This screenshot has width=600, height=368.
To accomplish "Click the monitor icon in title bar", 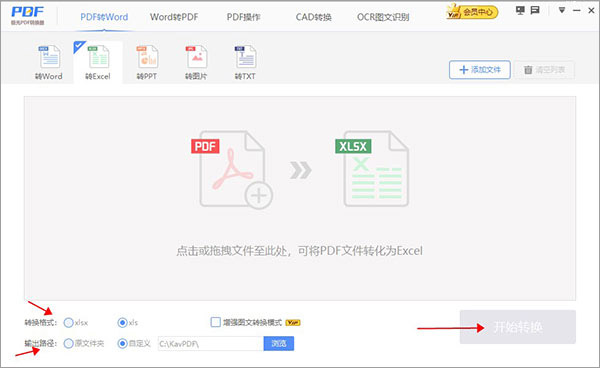I will pos(520,10).
